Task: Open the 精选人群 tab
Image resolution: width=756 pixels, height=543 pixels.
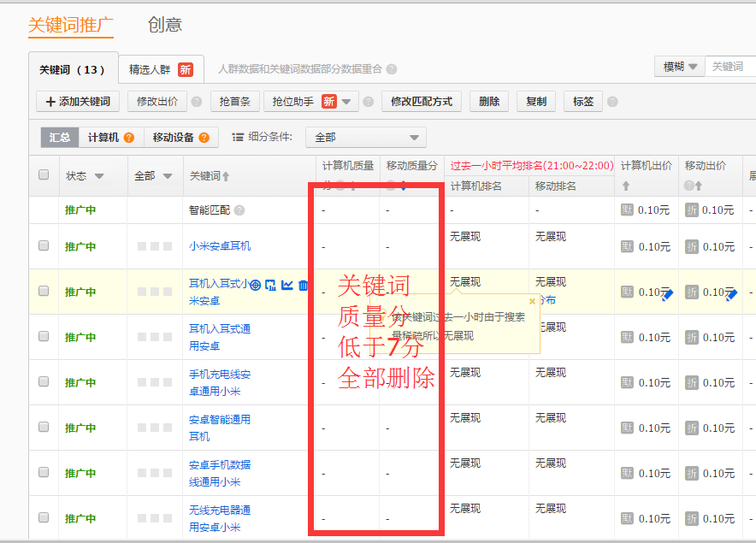Action: click(x=161, y=69)
